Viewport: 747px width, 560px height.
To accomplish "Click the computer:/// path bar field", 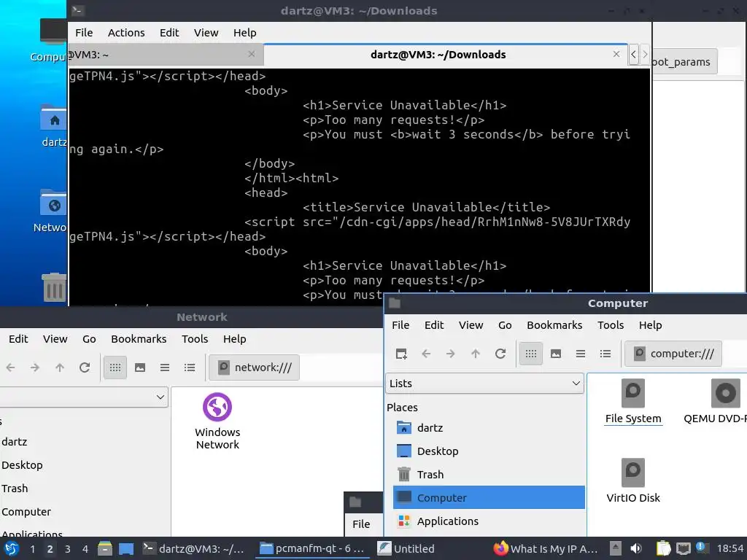I will (x=673, y=354).
